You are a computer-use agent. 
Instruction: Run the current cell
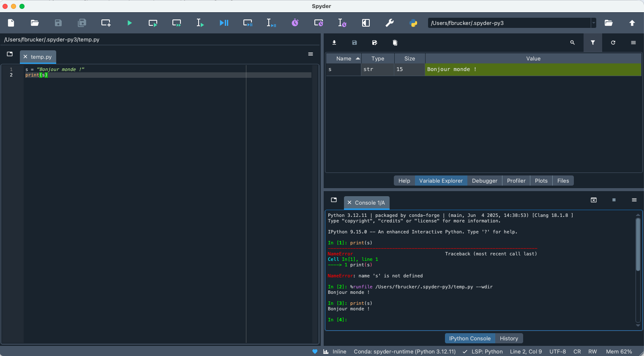pos(153,23)
